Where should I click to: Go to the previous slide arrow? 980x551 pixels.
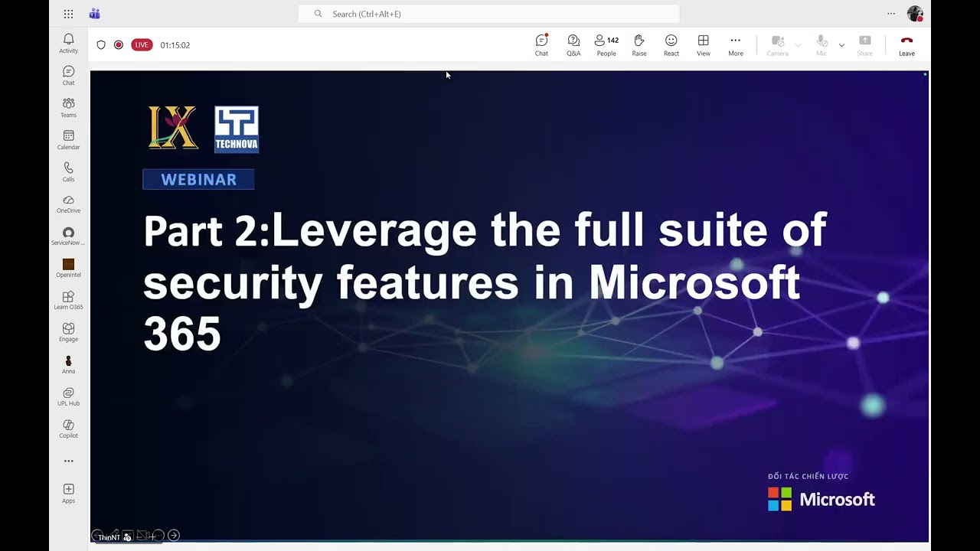click(x=97, y=536)
